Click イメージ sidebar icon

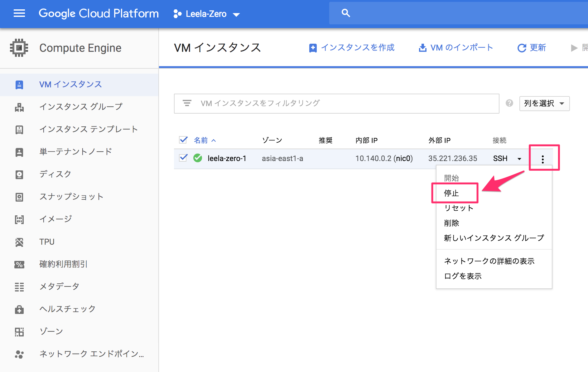[19, 220]
